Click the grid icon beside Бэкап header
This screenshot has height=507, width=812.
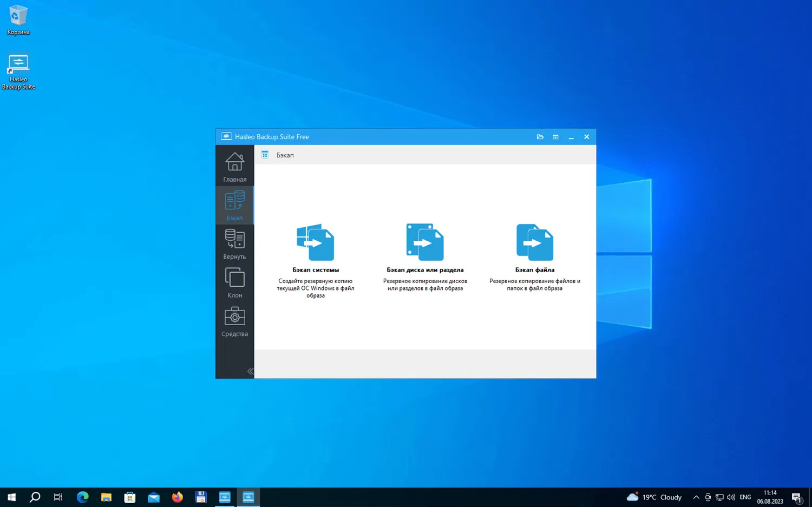click(265, 155)
